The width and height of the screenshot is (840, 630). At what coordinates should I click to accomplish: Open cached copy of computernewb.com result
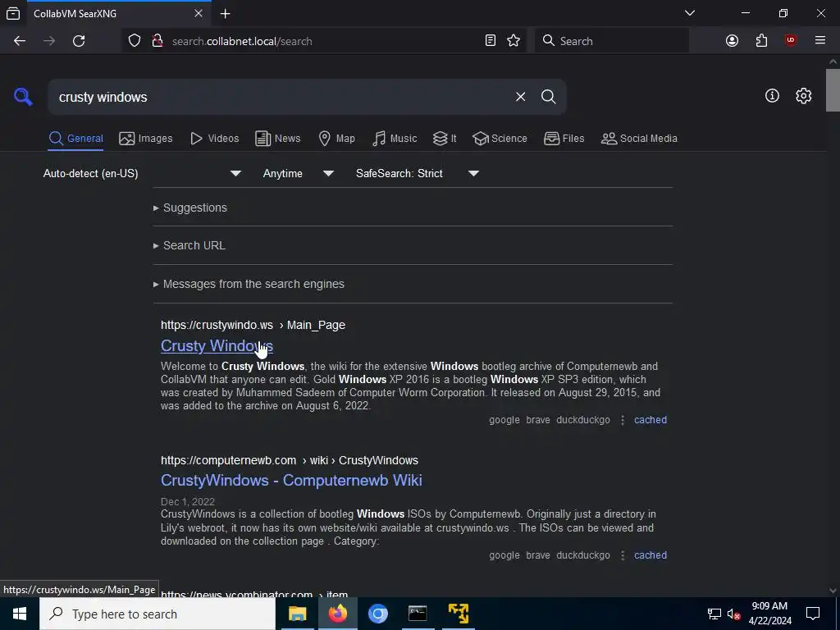click(651, 555)
